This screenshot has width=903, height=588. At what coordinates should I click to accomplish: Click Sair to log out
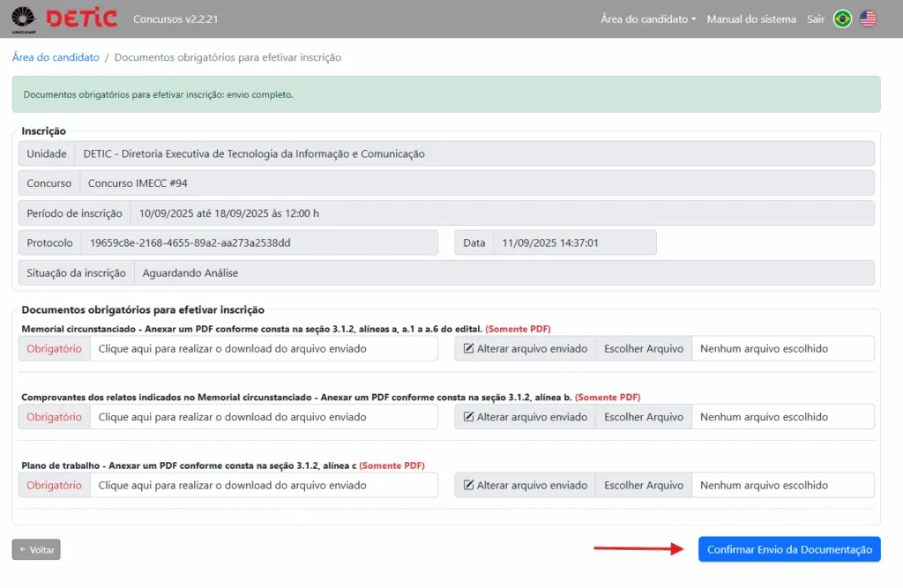[x=816, y=19]
